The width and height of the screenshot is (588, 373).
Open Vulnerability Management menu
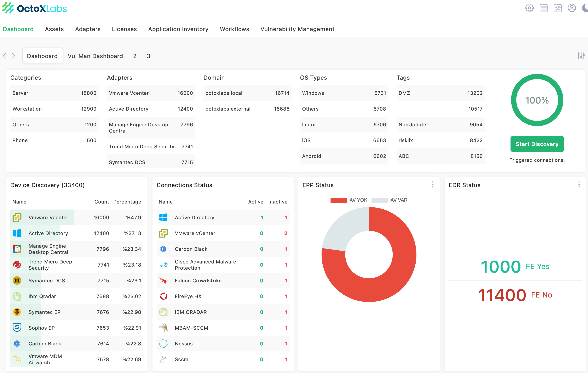[x=297, y=29]
